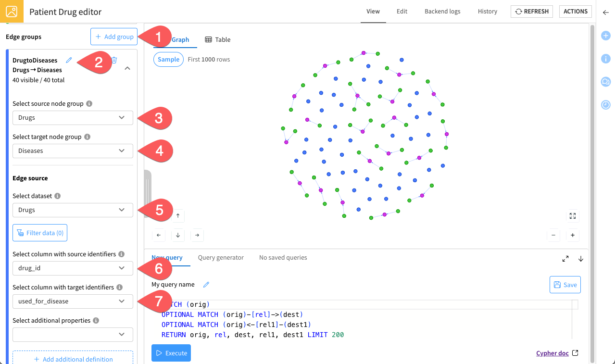
Task: Toggle the Sample rows pill
Action: coord(168,60)
